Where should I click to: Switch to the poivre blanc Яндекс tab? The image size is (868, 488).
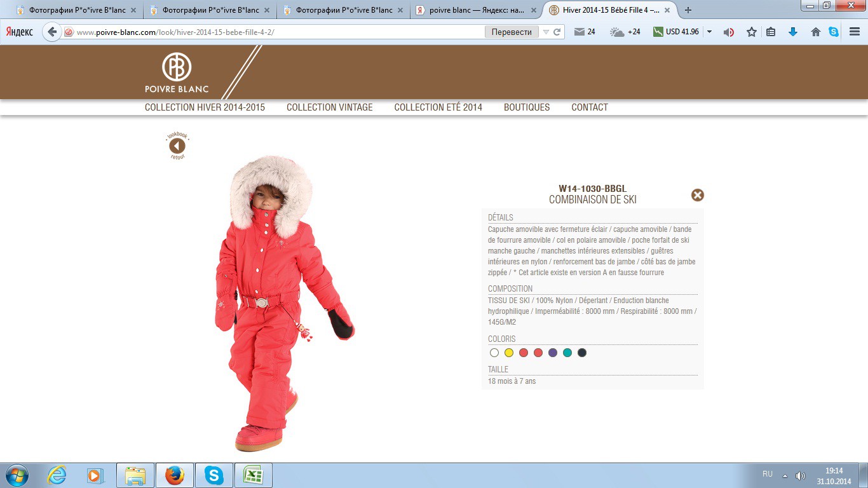477,10
